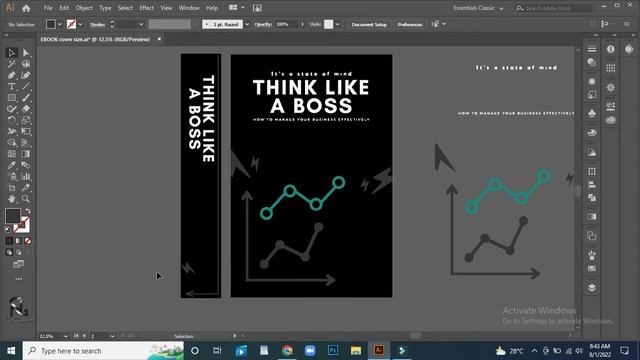Select the Magic Wand tool

point(11,64)
